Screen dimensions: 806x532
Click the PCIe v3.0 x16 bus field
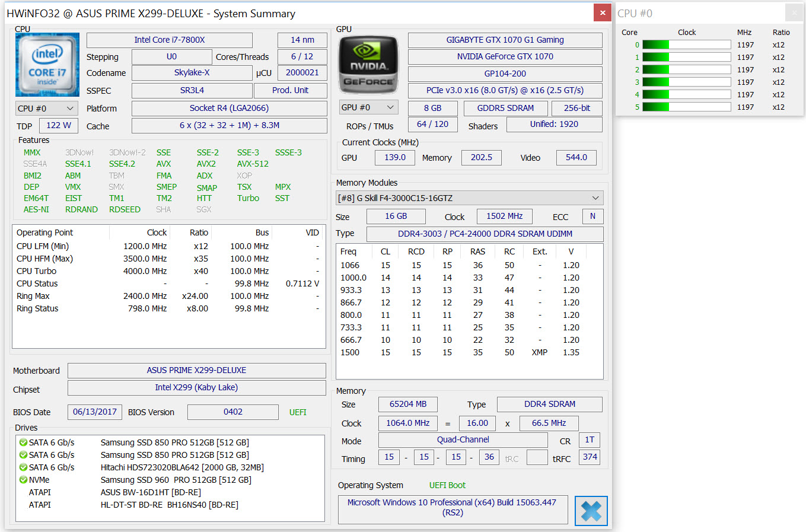click(x=505, y=90)
